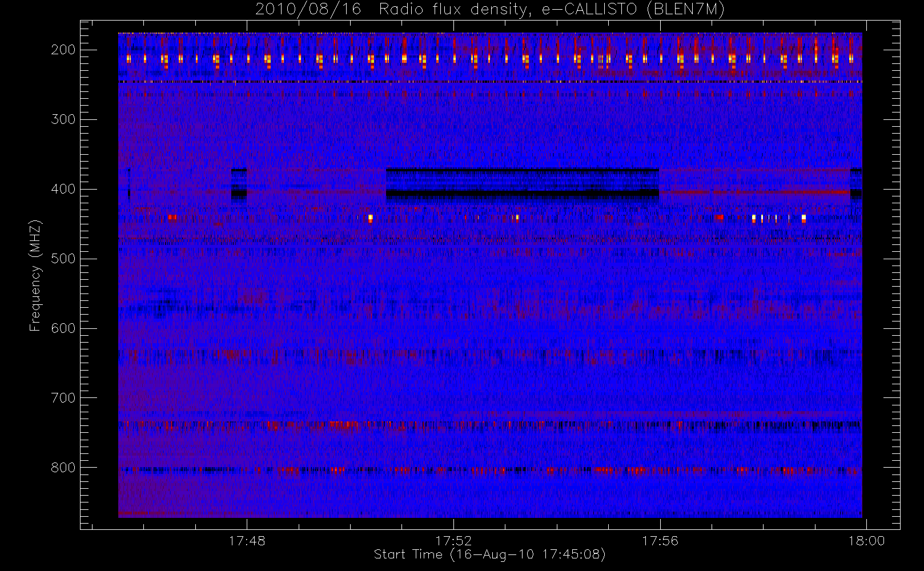The image size is (924, 571).
Task: Click the 17:52 time tick label
Action: (454, 541)
